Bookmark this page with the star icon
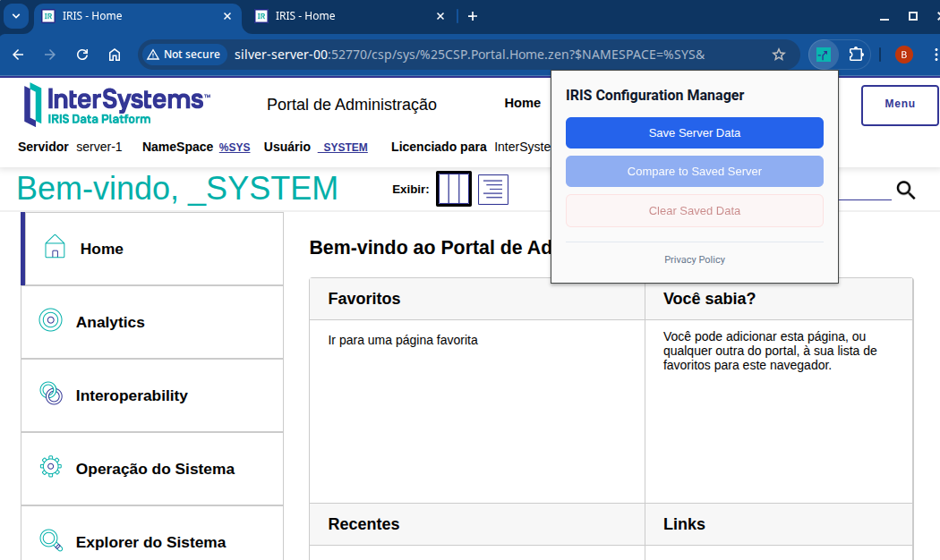940x560 pixels. tap(779, 55)
